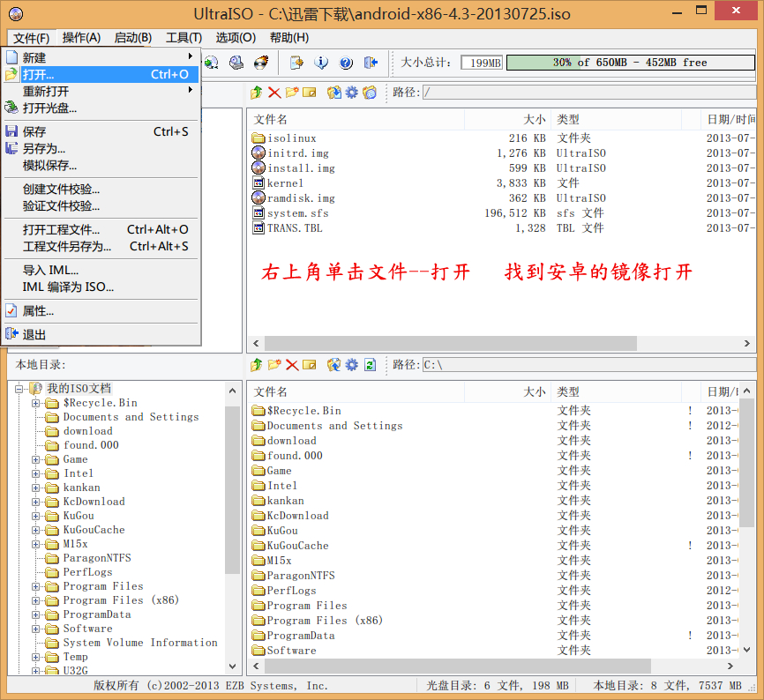Image resolution: width=764 pixels, height=700 pixels.
Task: Expand the Program Files (x86) tree node
Action: pyautogui.click(x=35, y=600)
